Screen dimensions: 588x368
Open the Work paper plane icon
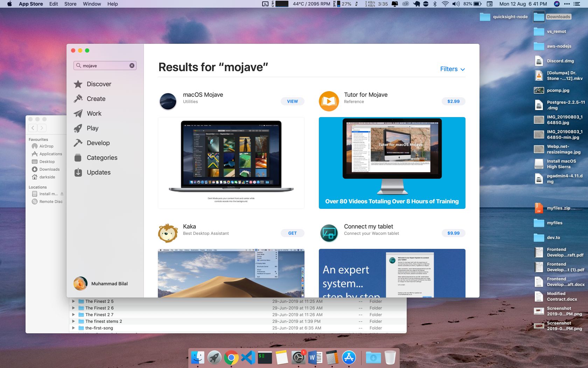[78, 114]
